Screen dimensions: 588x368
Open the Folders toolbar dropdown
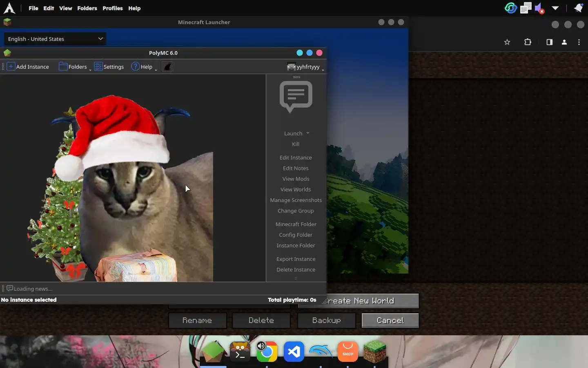click(75, 67)
